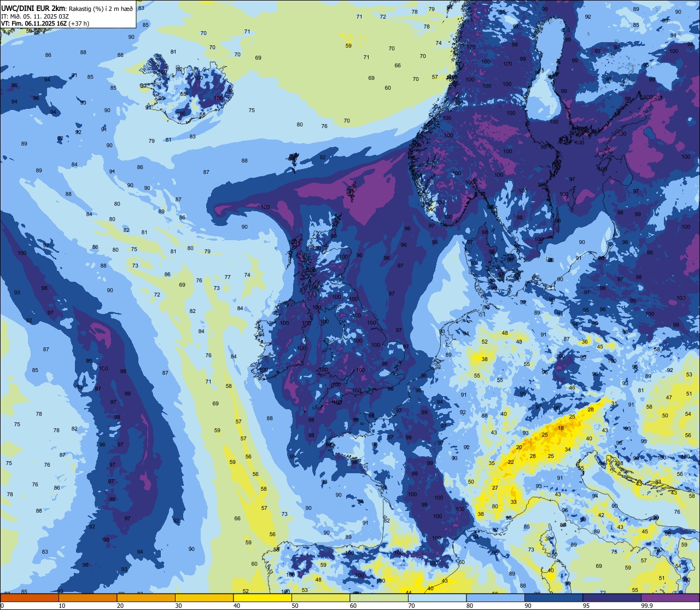This screenshot has width=700, height=610.
Task: Click the '95' tick label on the color scale
Action: [x=586, y=606]
